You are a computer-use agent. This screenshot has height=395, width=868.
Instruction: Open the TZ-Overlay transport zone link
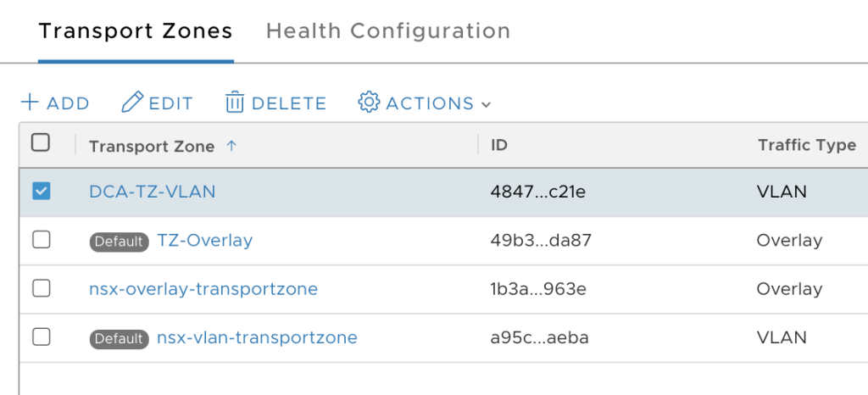coord(205,240)
